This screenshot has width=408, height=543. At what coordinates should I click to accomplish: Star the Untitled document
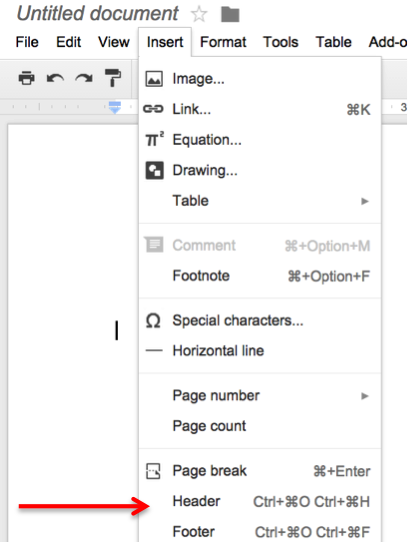(x=199, y=15)
